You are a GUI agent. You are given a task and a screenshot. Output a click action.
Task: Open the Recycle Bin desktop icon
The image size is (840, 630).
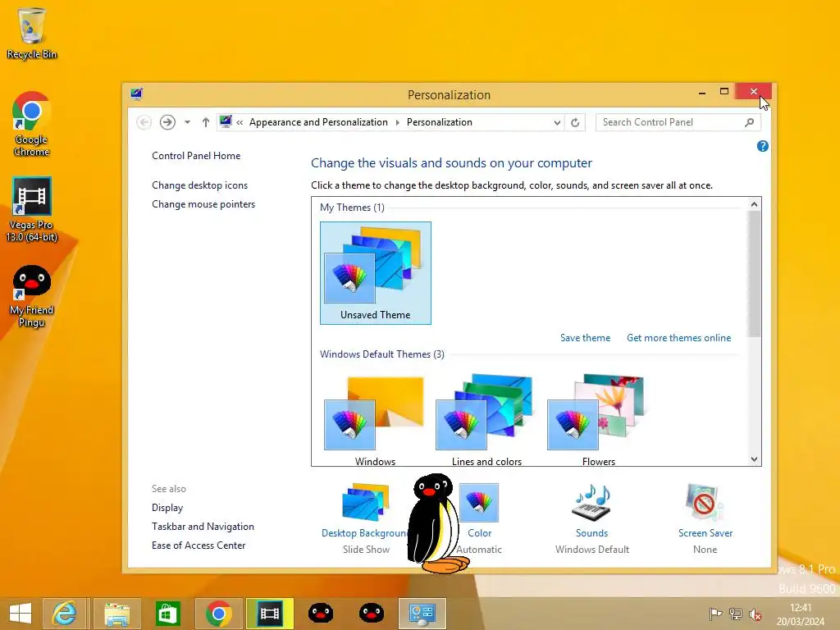[32, 33]
